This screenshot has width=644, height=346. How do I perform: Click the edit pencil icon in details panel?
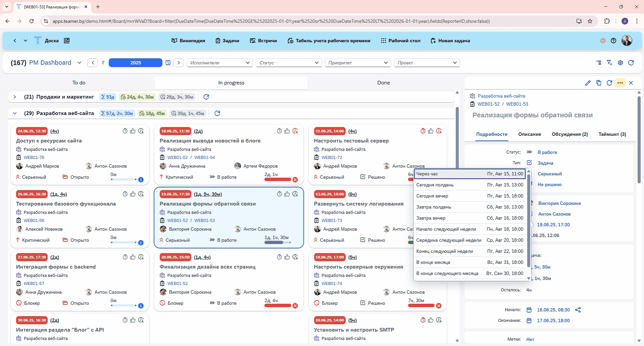(x=588, y=83)
